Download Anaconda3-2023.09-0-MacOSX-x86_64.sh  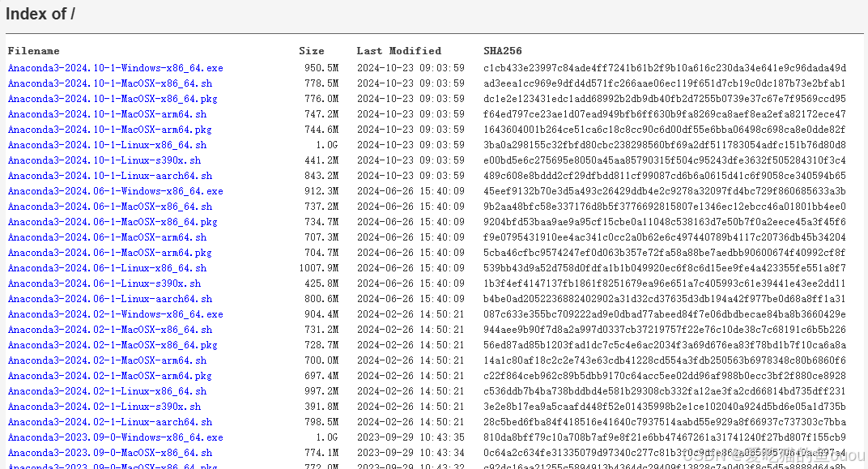coord(109,452)
